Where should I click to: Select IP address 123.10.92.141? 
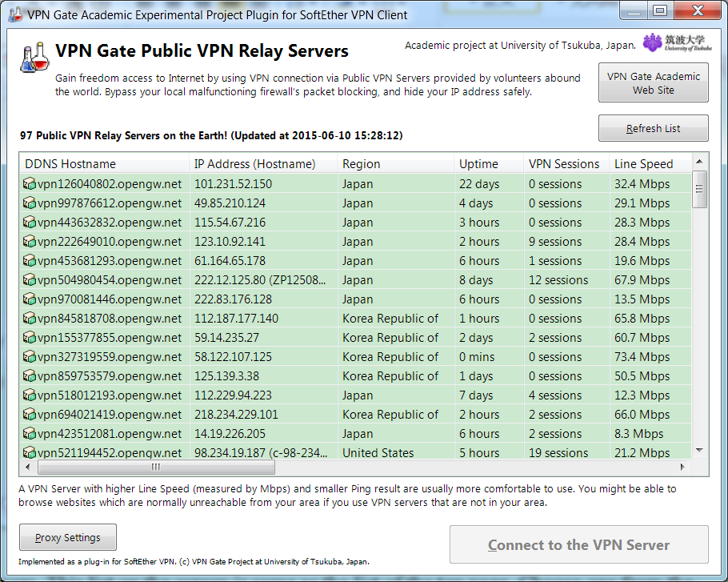230,242
